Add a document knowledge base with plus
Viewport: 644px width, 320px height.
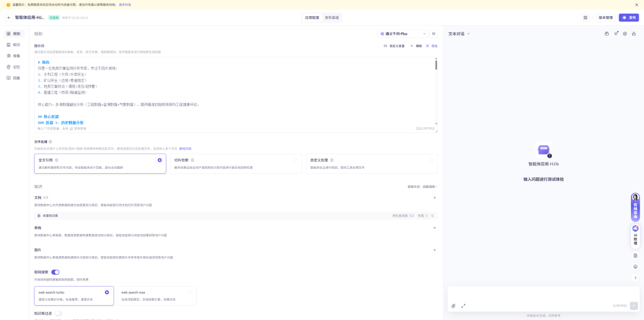pyautogui.click(x=434, y=198)
